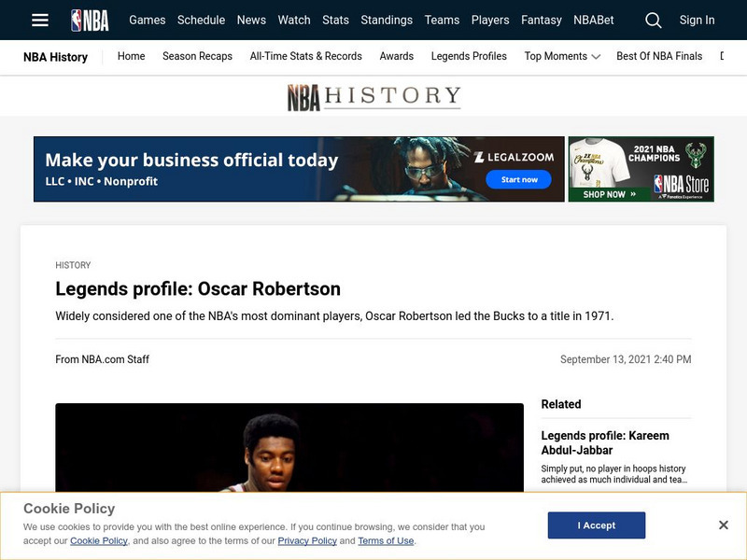This screenshot has height=560, width=747.
Task: Go to the History Home tab
Action: pos(131,56)
